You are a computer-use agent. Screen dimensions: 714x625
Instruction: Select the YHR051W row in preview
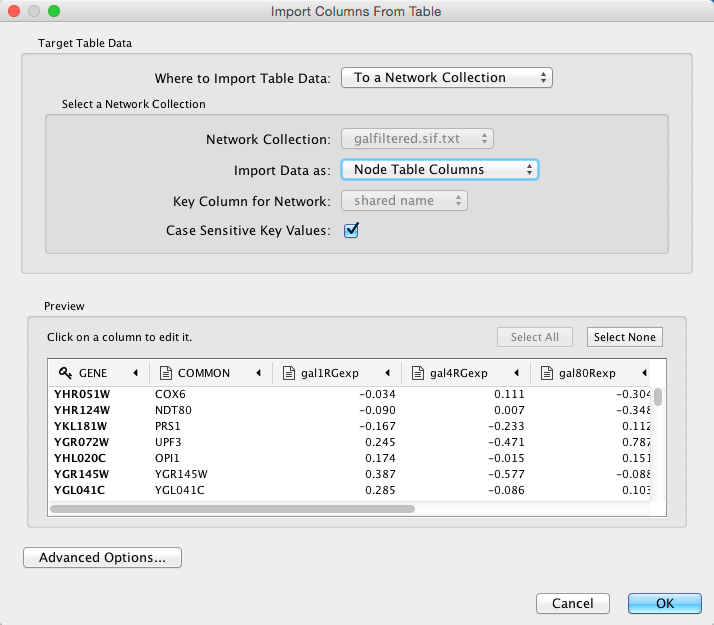point(82,395)
